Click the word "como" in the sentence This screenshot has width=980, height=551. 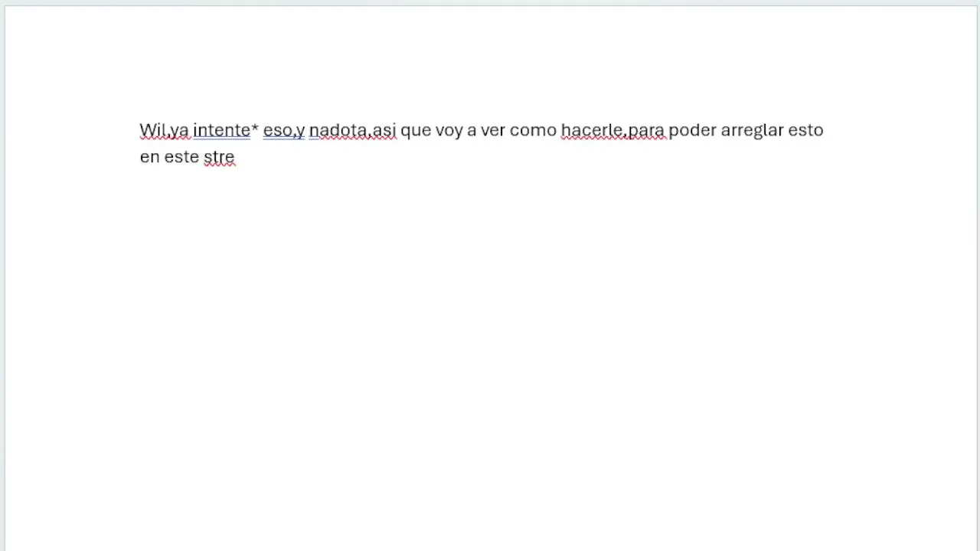click(533, 131)
